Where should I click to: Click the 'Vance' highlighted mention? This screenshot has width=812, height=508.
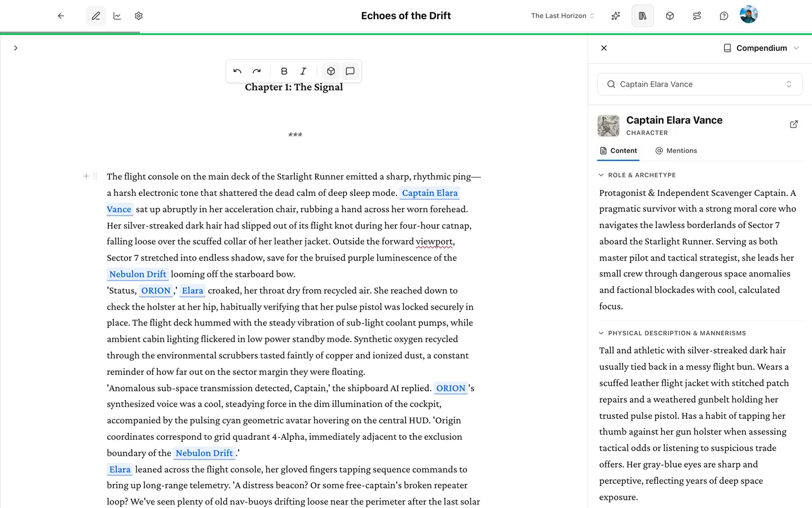(119, 209)
